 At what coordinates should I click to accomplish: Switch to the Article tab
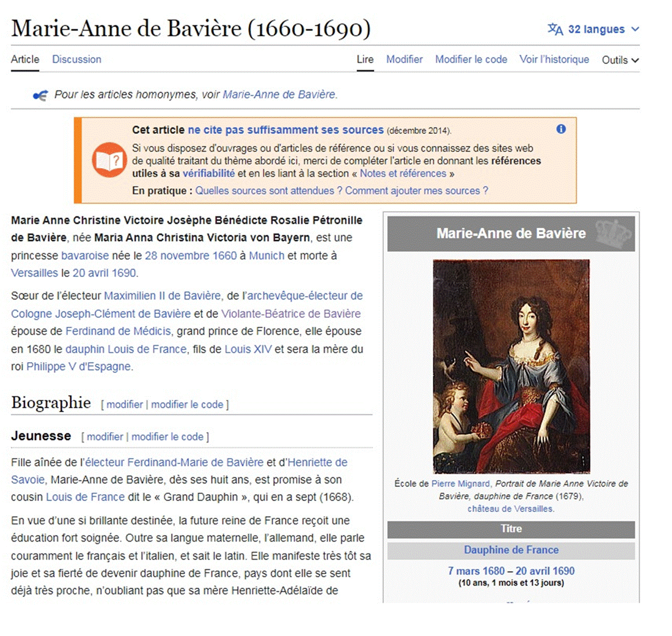pyautogui.click(x=25, y=59)
